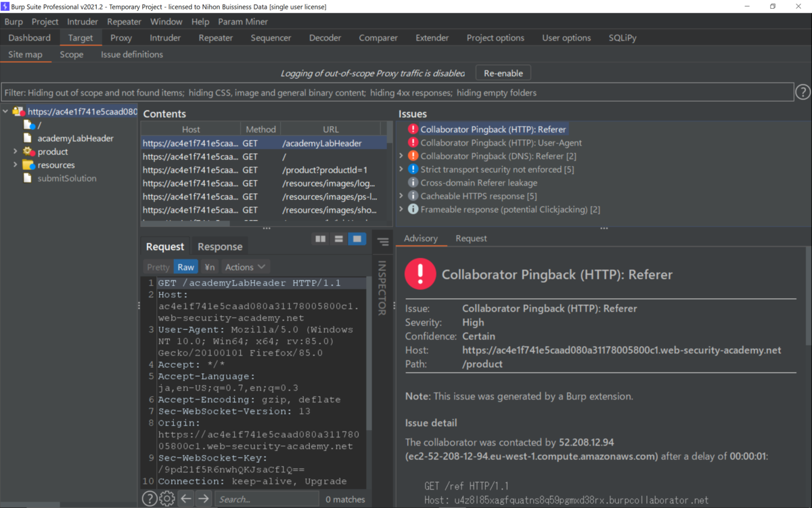Click red alert icon of Pingback User-Agent issue
This screenshot has width=812, height=508.
pos(413,143)
